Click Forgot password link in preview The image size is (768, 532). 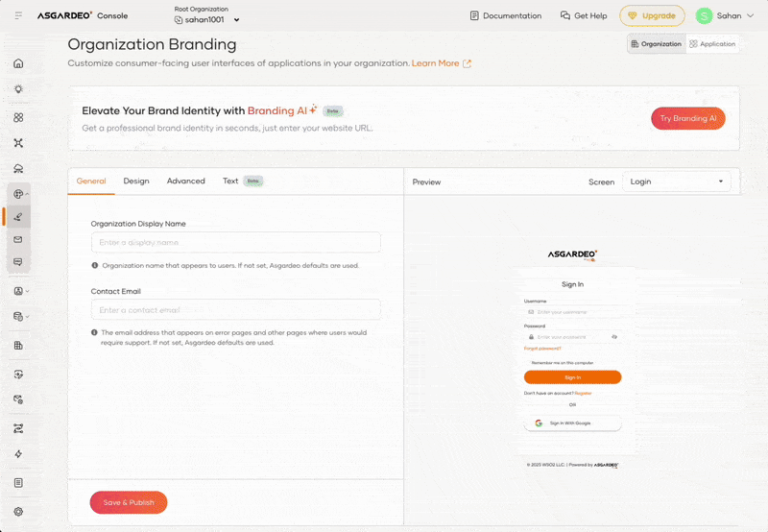pyautogui.click(x=542, y=349)
